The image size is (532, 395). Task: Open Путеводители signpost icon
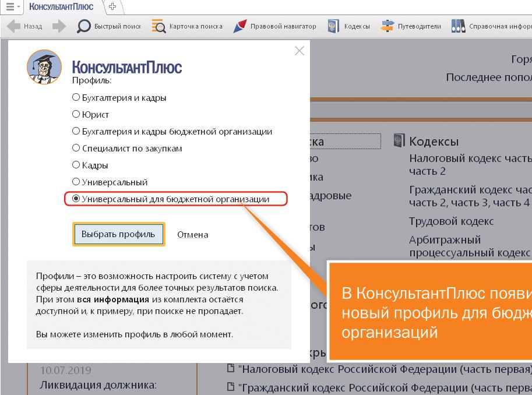[387, 26]
